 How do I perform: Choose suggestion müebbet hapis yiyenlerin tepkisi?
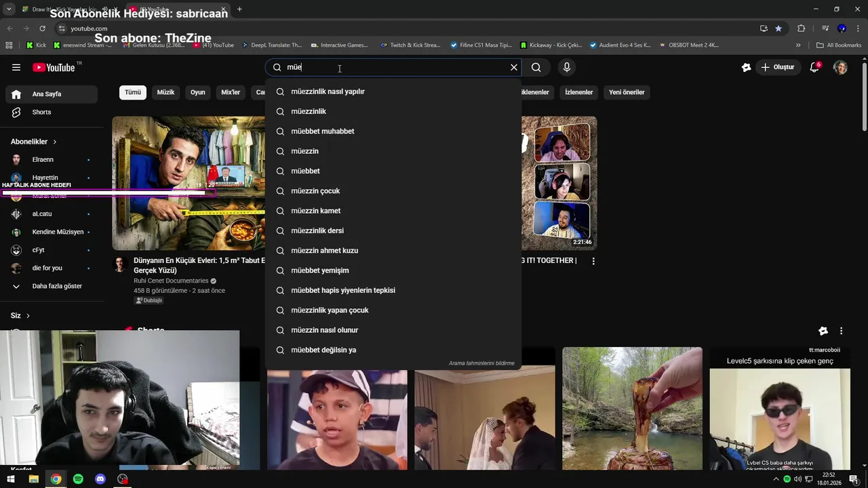point(393,290)
